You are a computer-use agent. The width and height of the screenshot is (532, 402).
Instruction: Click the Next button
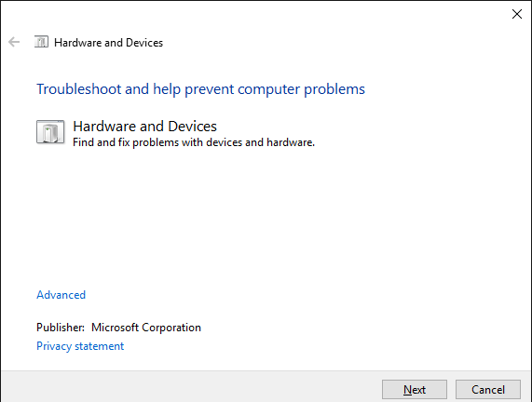coord(415,390)
